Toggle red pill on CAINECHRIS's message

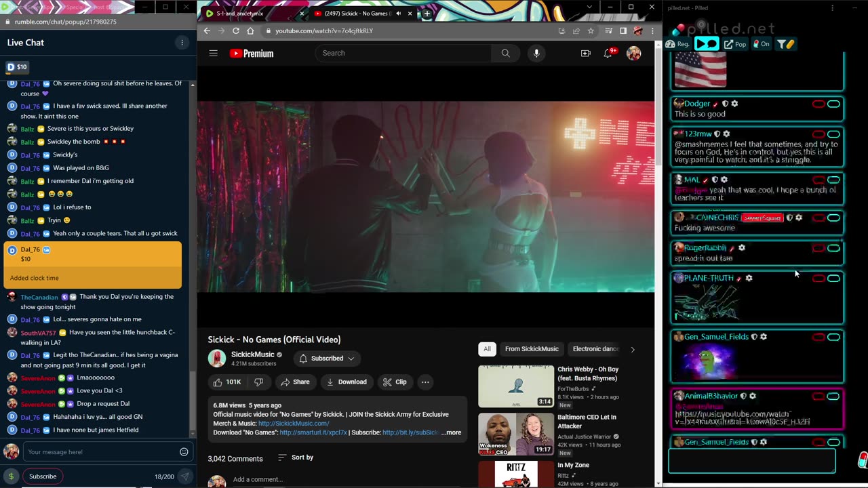818,218
